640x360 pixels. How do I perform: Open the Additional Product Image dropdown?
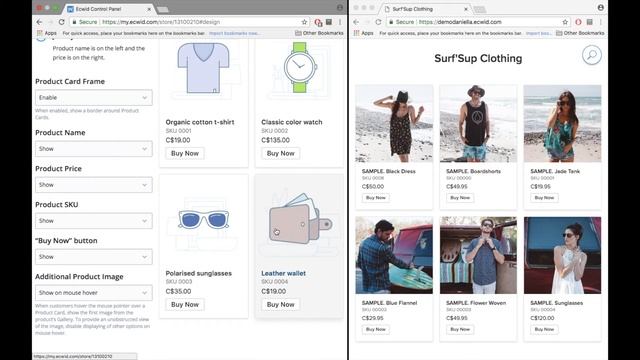[x=93, y=293]
